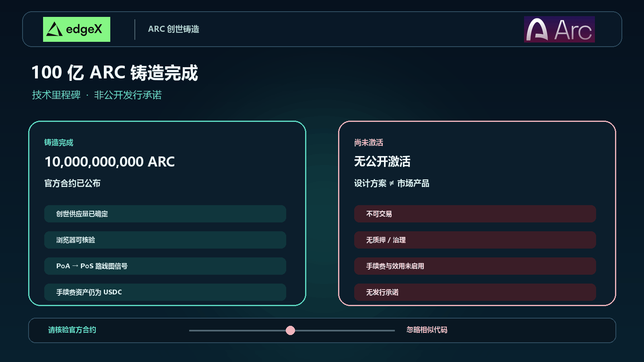Click the PoA → PoS 路线图信号 item

(165, 266)
